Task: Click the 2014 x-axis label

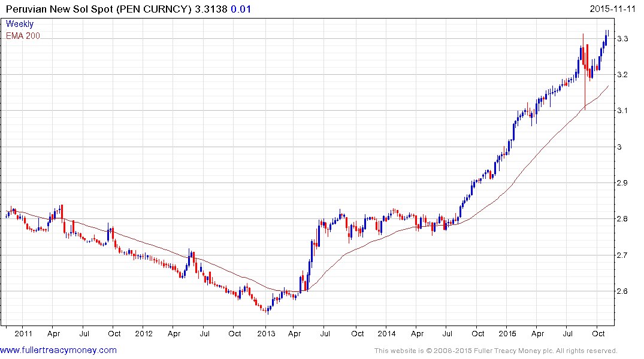Action: click(387, 333)
